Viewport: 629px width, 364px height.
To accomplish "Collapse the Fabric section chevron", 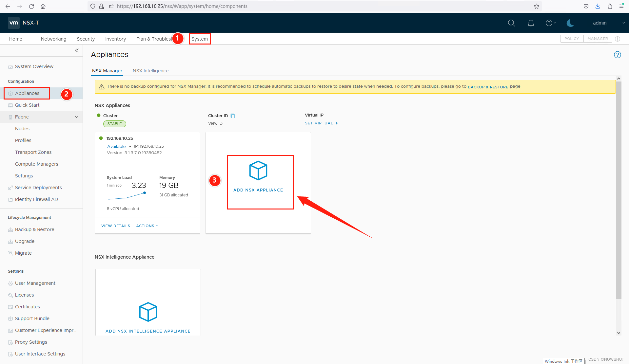I will click(x=77, y=117).
